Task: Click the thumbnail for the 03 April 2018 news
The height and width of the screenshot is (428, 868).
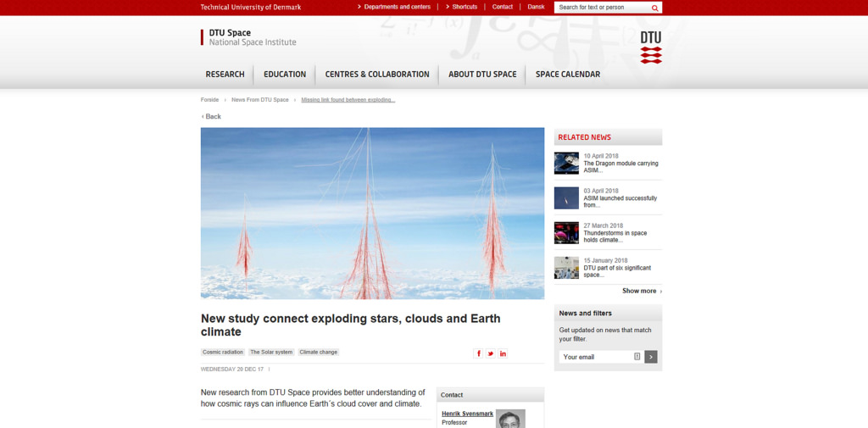Action: click(566, 198)
